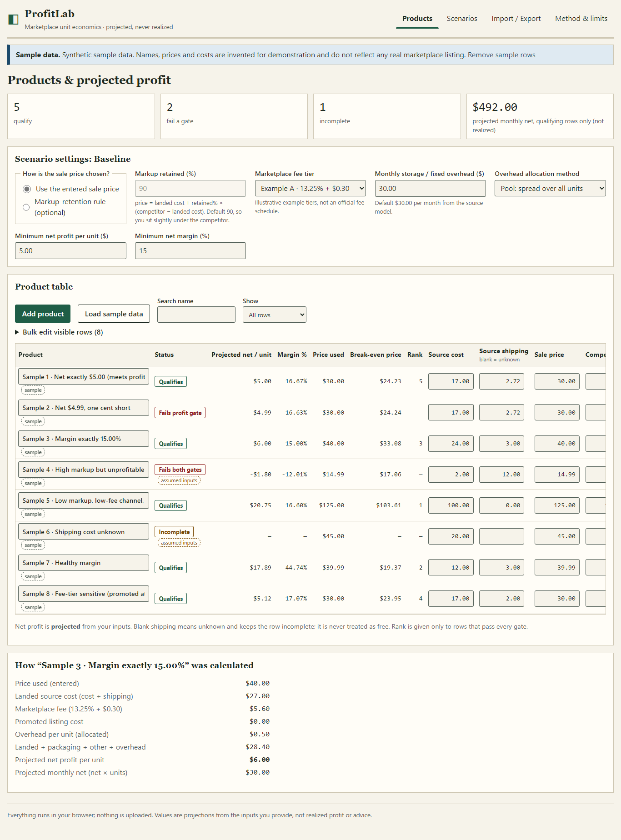Focus the Search name field

coord(196,315)
